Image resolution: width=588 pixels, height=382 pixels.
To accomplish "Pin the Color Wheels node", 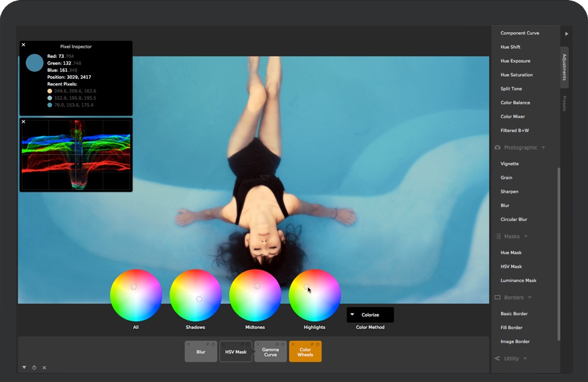I will coord(312,344).
